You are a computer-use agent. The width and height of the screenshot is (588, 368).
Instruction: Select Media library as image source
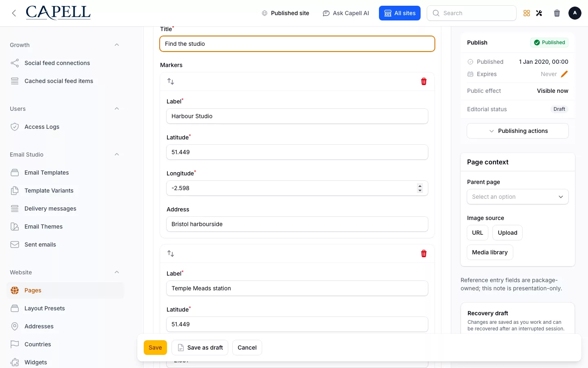tap(490, 252)
